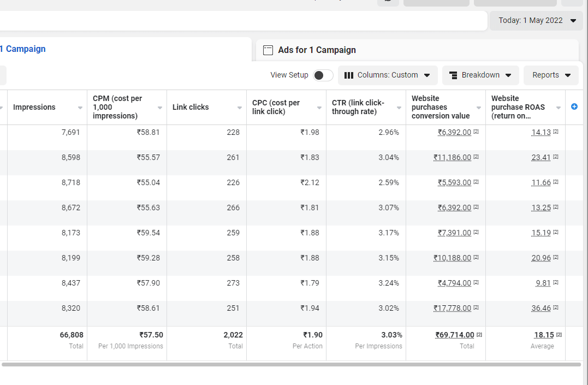Open the Today: 1 May 2022 date picker
This screenshot has height=385, width=588.
point(536,21)
